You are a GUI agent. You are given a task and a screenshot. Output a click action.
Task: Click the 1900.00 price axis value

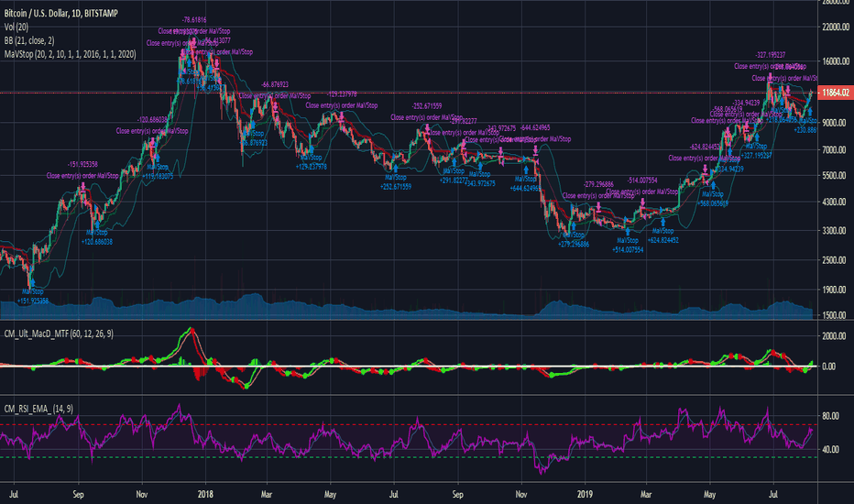(x=836, y=290)
